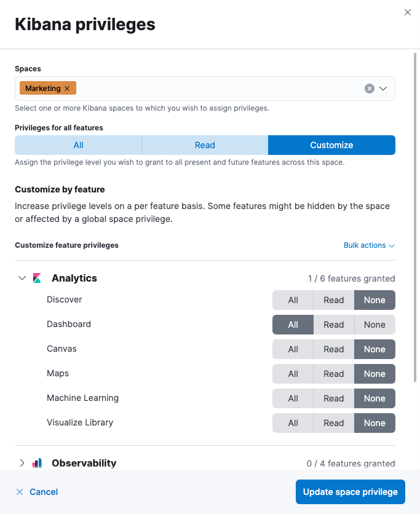Click Update space privilege button
420x514 pixels.
[350, 492]
